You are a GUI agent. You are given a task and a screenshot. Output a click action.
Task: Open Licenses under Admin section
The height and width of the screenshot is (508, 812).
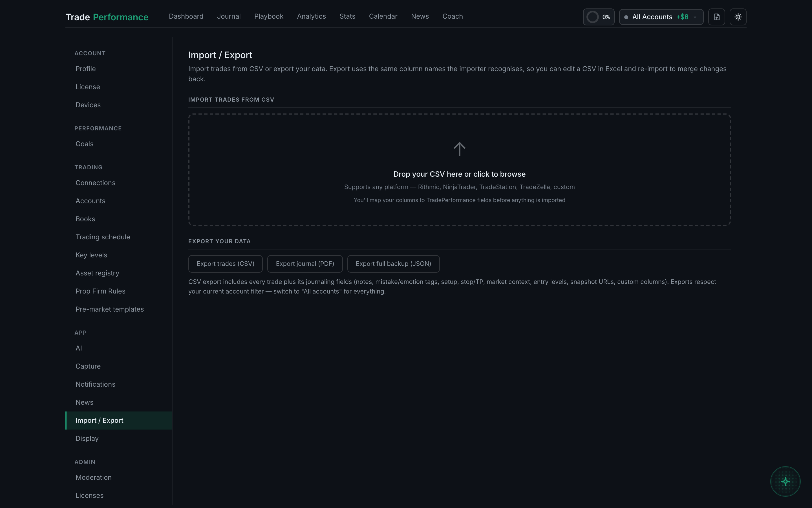[119, 496]
